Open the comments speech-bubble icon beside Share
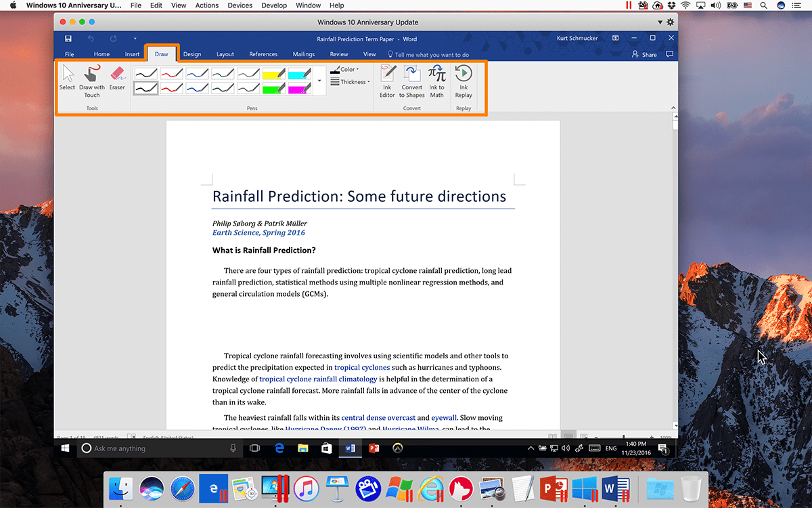This screenshot has width=812, height=508. click(669, 54)
